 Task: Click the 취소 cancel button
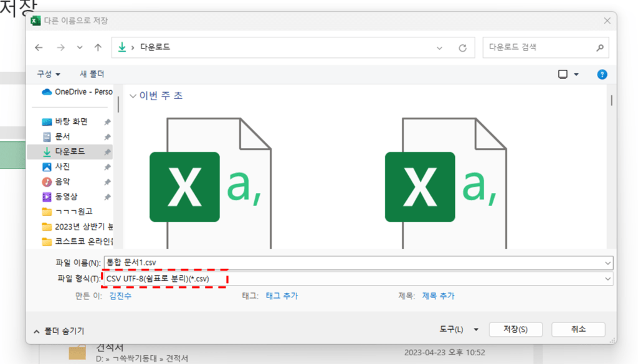pyautogui.click(x=578, y=330)
